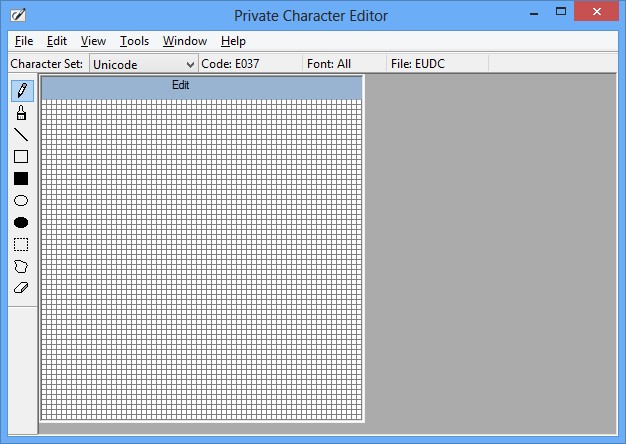Select the Straight Line tool
Image resolution: width=626 pixels, height=444 pixels.
pos(21,135)
